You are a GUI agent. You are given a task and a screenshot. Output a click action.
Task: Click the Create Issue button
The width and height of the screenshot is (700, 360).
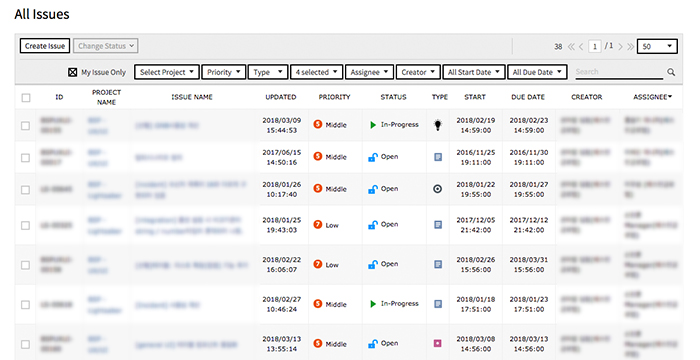click(x=45, y=46)
